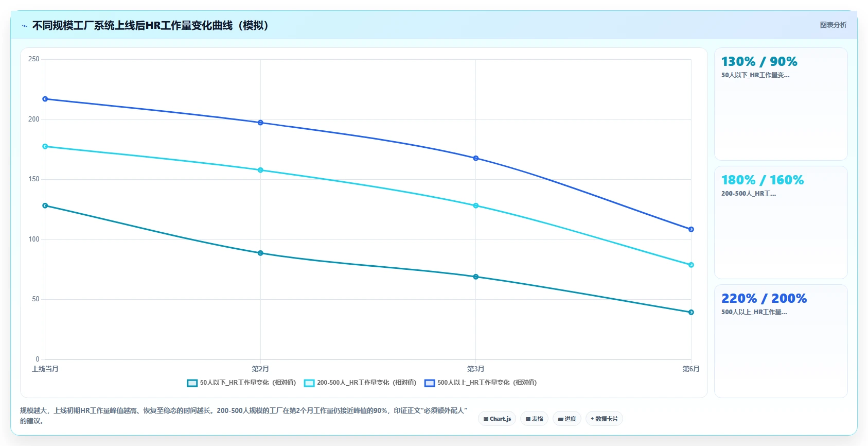This screenshot has height=446, width=868.
Task: Select the 数据卡片 tag
Action: [604, 419]
